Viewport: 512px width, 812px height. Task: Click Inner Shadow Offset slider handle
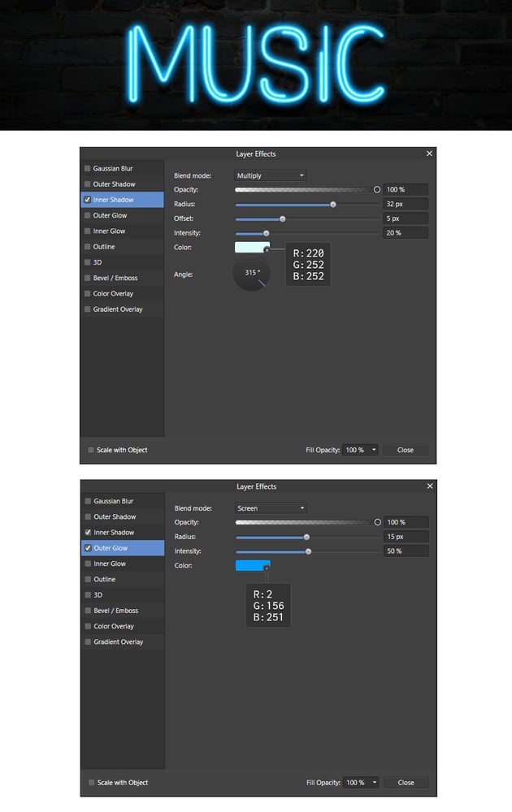pyautogui.click(x=283, y=219)
